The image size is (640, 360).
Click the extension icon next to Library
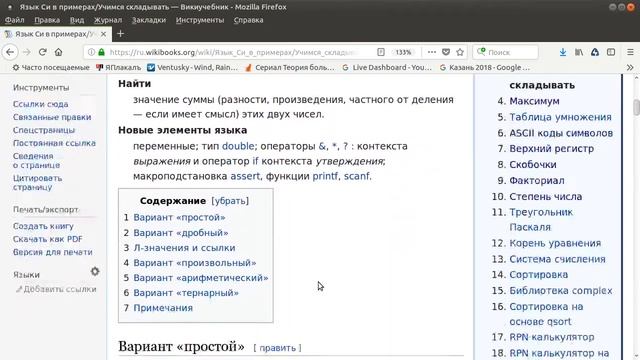pyautogui.click(x=595, y=52)
